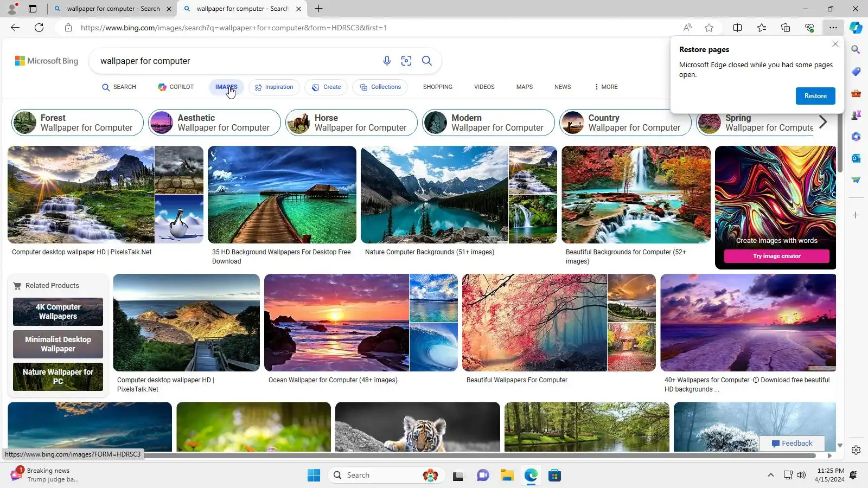Open the Tools briefcase icon in sidebar
Viewport: 868px width, 488px height.
tap(856, 93)
